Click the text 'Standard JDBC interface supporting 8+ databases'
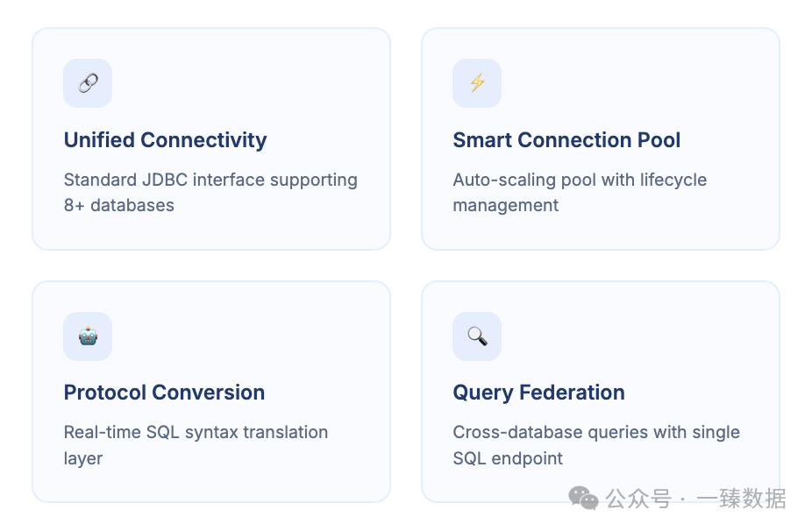Screen dimensions: 812x531 tap(210, 192)
